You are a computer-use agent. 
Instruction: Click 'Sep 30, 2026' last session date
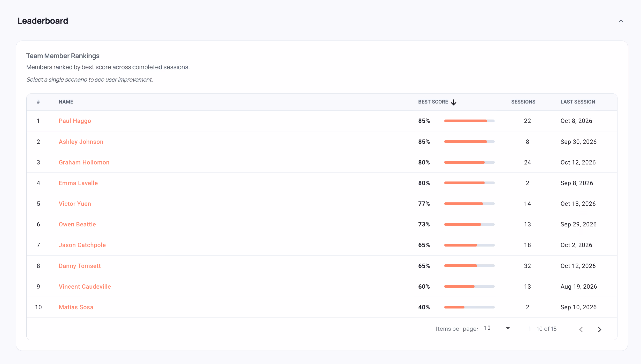[x=578, y=142]
